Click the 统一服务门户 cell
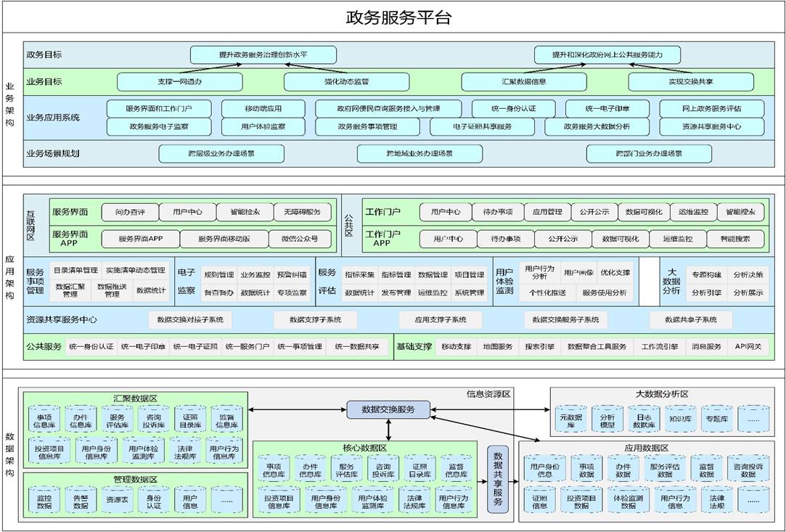 click(x=247, y=346)
